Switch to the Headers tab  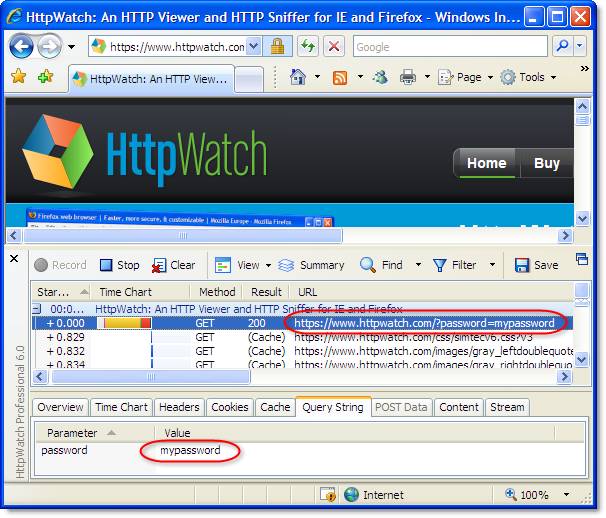pos(179,407)
